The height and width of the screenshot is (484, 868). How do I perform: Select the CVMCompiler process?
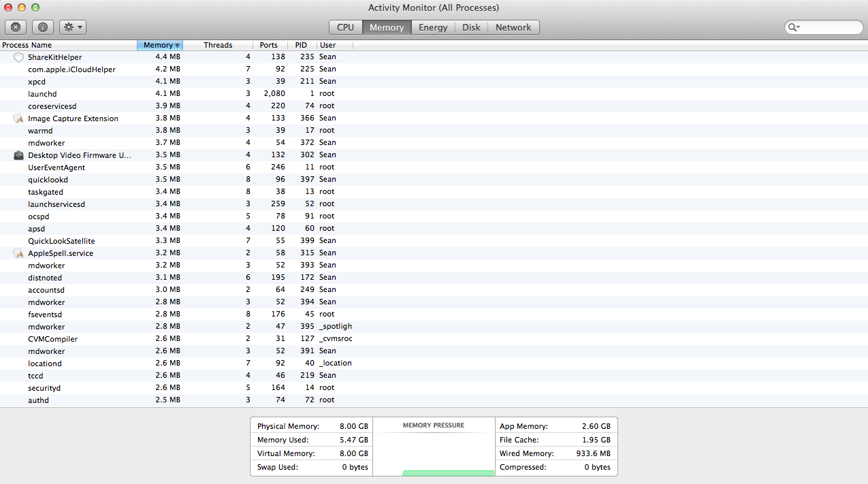[x=434, y=339]
